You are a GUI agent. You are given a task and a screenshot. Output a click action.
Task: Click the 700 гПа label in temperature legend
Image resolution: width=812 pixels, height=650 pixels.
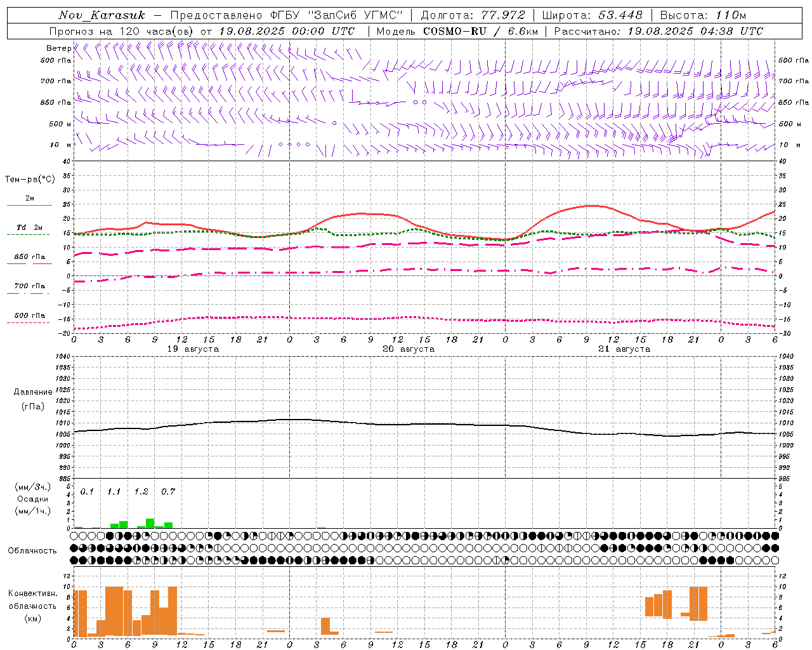pyautogui.click(x=29, y=286)
